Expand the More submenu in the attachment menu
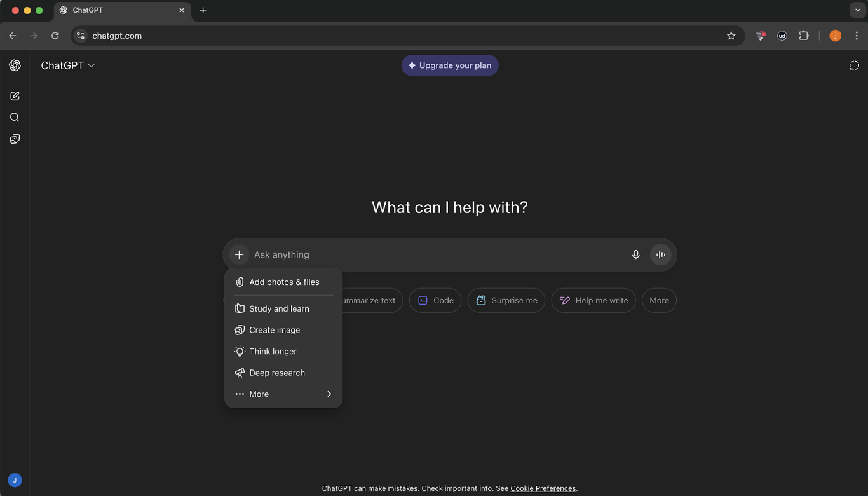Viewport: 868px width, 496px height. pos(283,394)
